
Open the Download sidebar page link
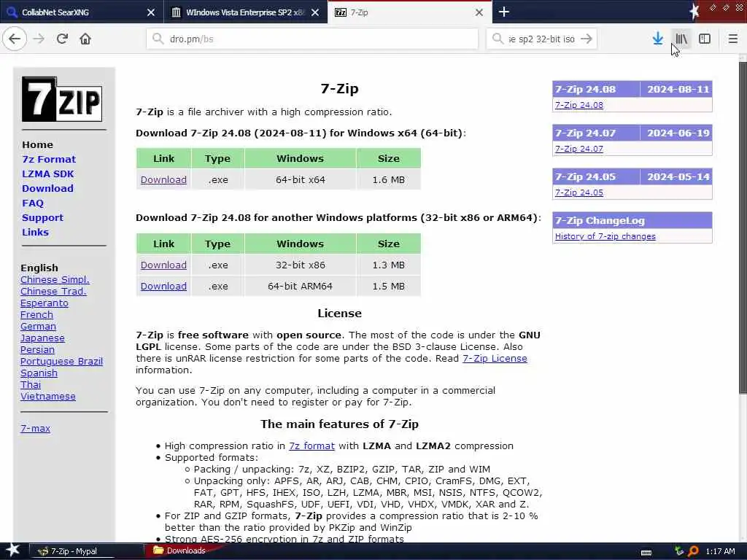(x=47, y=188)
